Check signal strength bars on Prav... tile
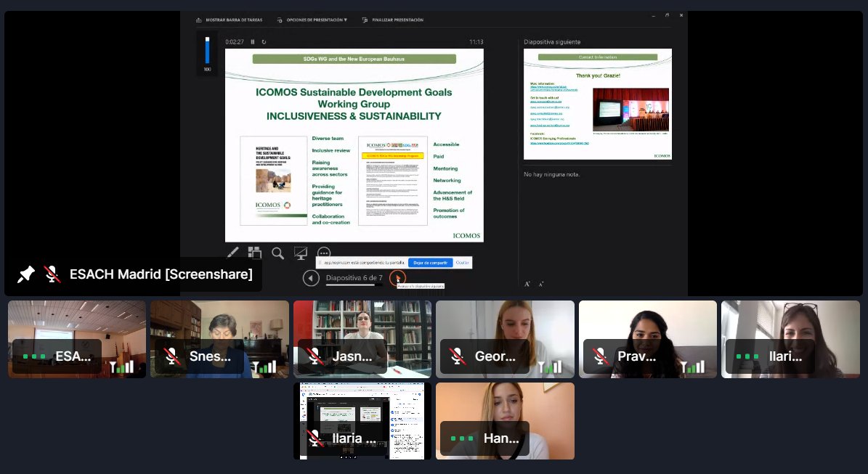The width and height of the screenshot is (868, 474). (692, 367)
